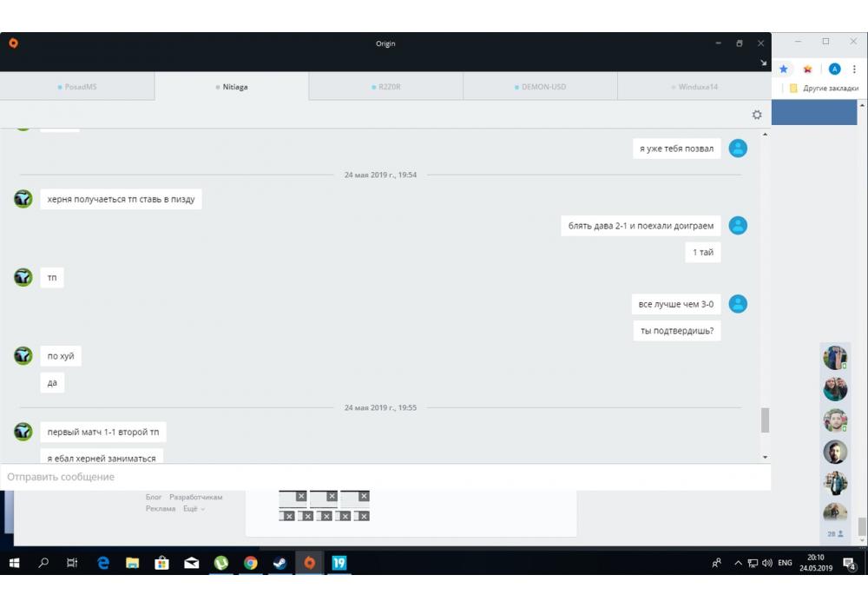Switch to Chrome on taskbar

(251, 563)
